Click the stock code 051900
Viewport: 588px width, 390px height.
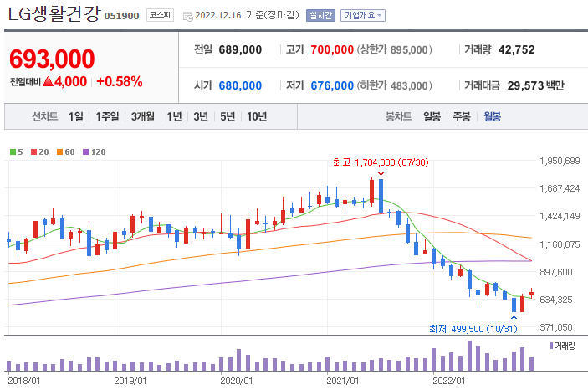[x=121, y=16]
